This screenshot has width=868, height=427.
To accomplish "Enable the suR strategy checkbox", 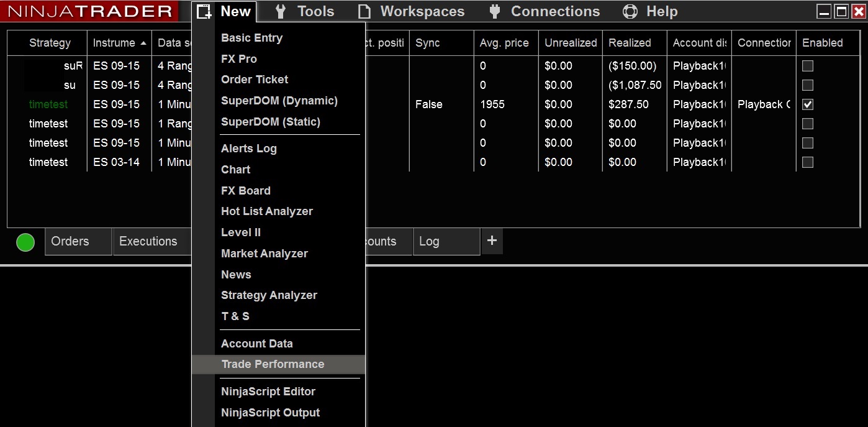I will [808, 66].
